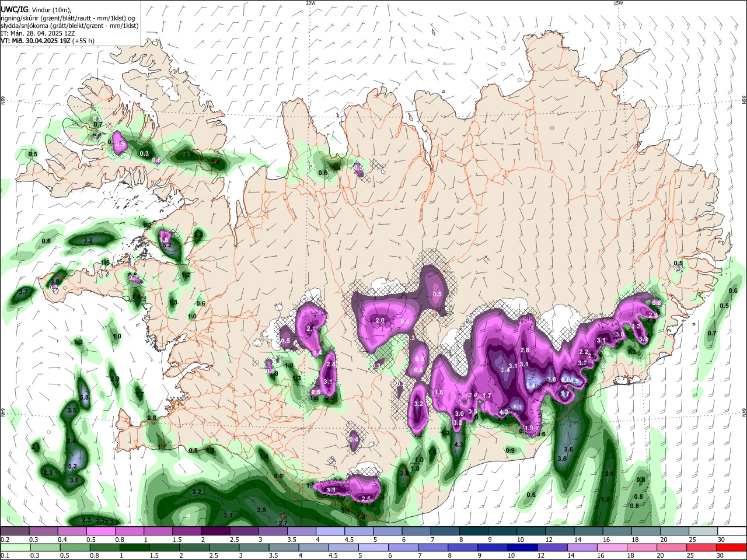Image resolution: width=747 pixels, height=560 pixels.
Task: Click the "slydda/snjókoma" legend description line
Action: pyautogui.click(x=70, y=26)
